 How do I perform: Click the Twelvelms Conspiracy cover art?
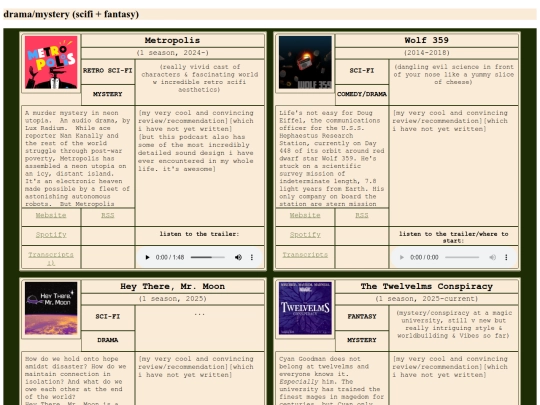pyautogui.click(x=305, y=308)
